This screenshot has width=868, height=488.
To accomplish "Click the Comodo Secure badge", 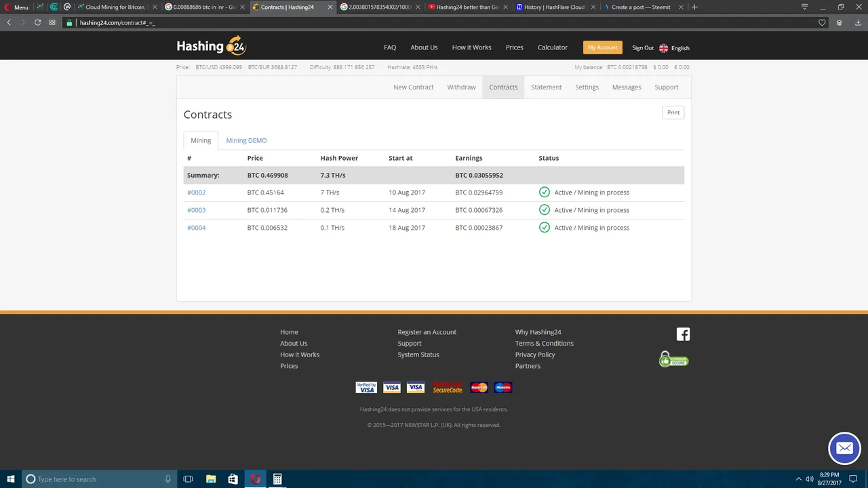I will click(673, 359).
